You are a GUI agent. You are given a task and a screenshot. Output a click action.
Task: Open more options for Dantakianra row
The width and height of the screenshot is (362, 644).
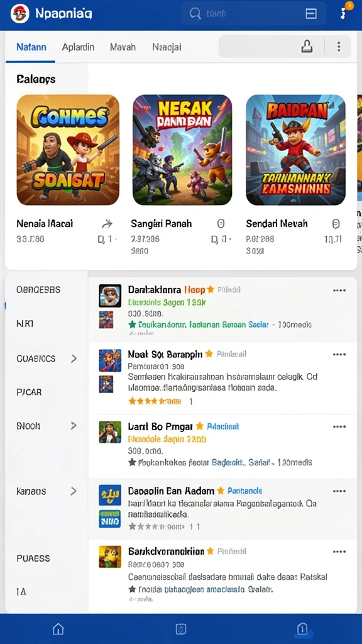click(x=339, y=291)
